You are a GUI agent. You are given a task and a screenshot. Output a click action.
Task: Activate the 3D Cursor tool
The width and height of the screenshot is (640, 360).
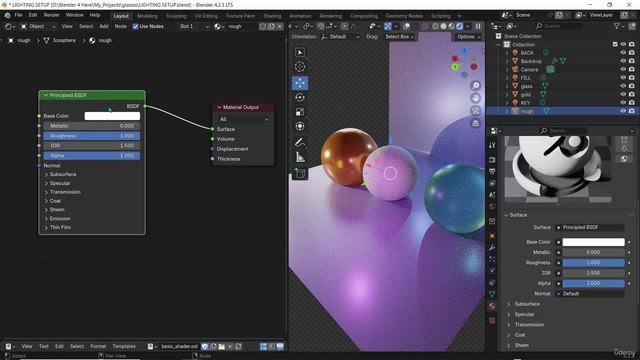click(x=300, y=67)
